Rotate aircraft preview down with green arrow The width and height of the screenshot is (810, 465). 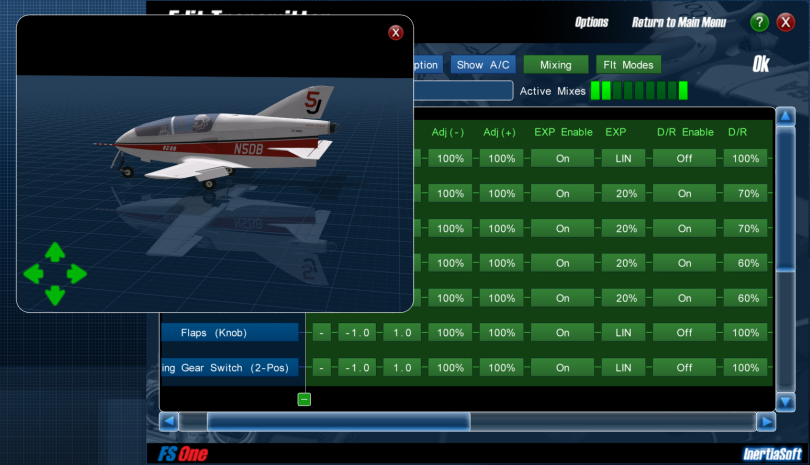(x=55, y=296)
